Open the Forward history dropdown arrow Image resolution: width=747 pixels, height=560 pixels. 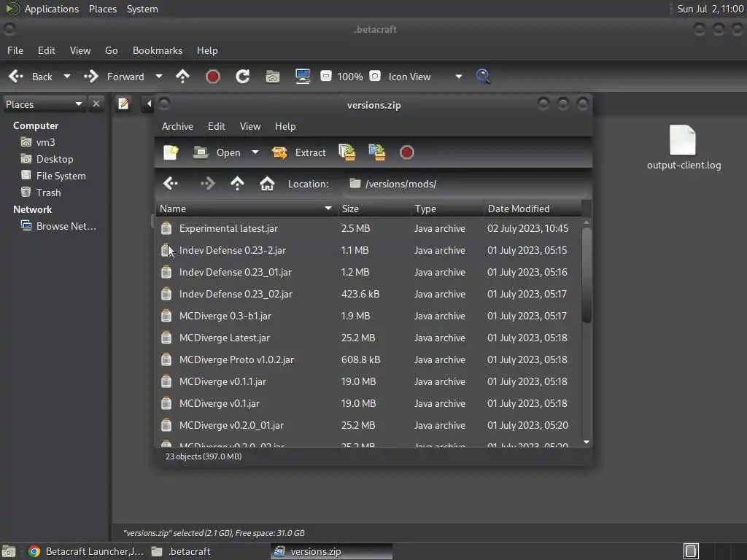point(159,76)
